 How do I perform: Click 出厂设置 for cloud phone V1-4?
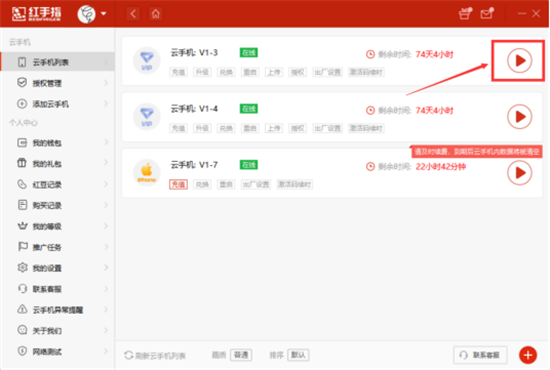(x=327, y=128)
